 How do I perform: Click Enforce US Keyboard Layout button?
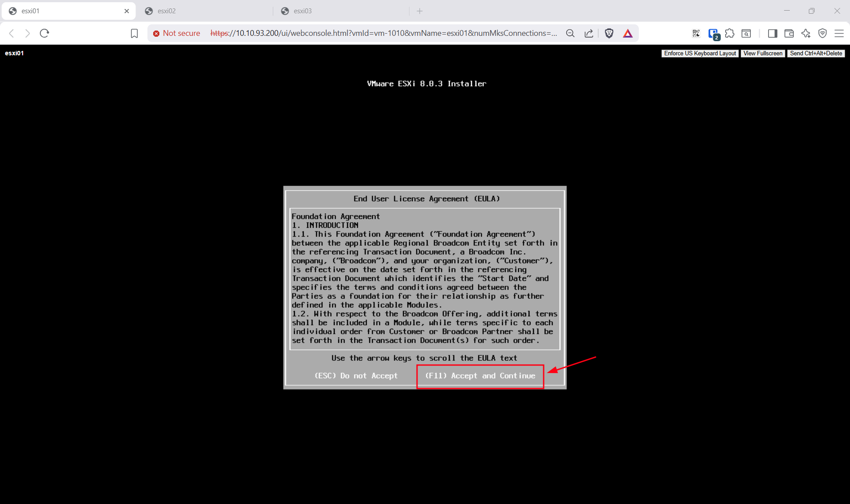(x=700, y=54)
